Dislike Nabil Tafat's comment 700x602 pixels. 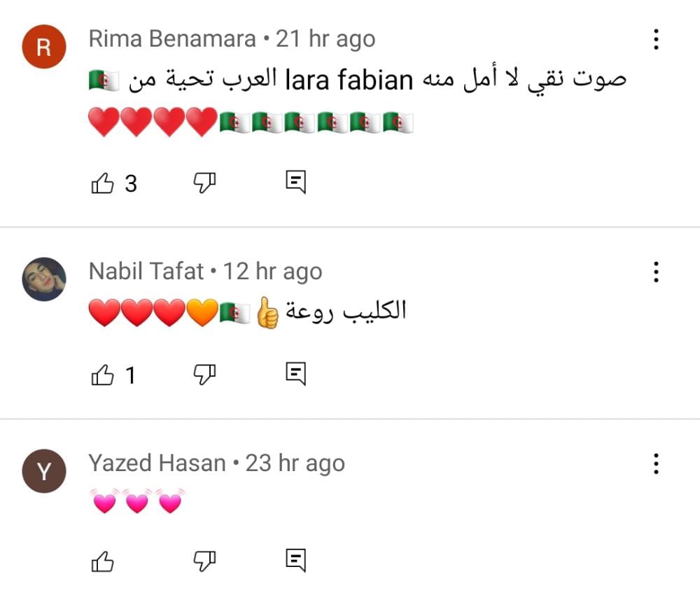coord(204,376)
